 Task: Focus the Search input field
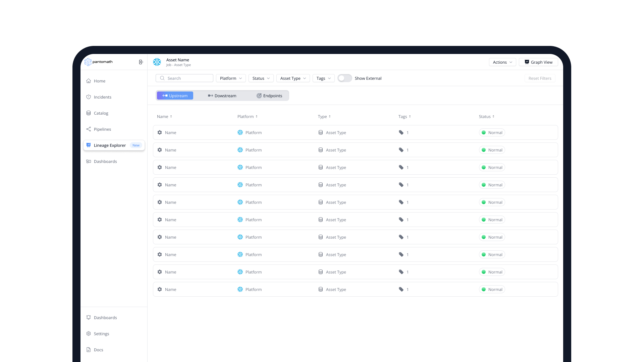pyautogui.click(x=184, y=78)
